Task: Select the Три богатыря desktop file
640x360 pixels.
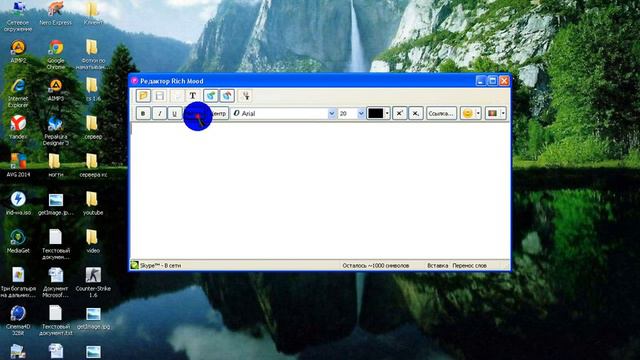Action: [x=18, y=282]
